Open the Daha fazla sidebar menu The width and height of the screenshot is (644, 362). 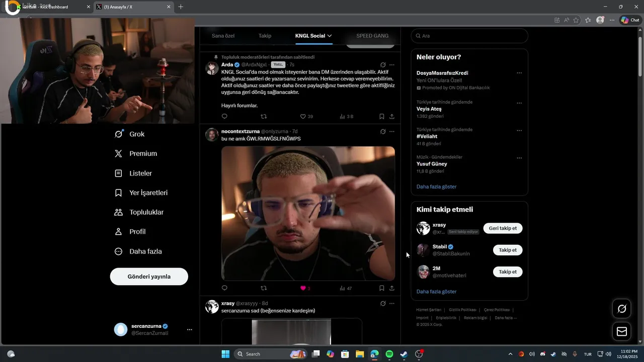138,251
